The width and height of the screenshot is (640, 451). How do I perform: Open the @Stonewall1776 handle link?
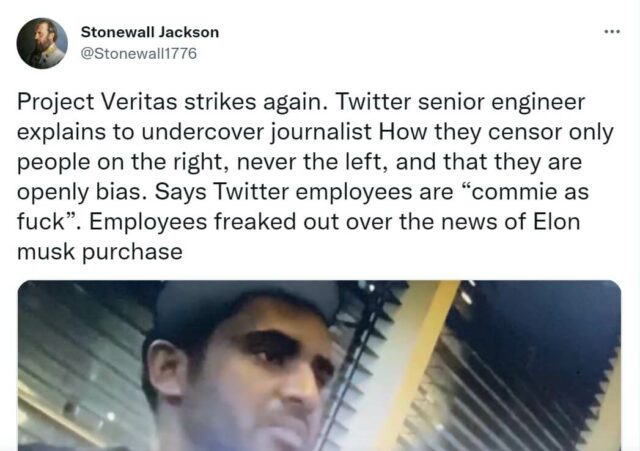pos(139,53)
